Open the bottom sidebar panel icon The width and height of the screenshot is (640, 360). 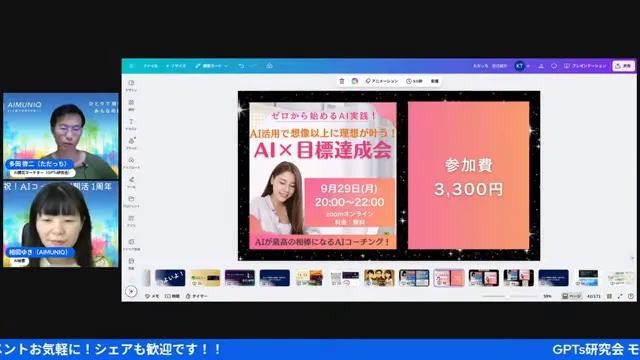(131, 264)
